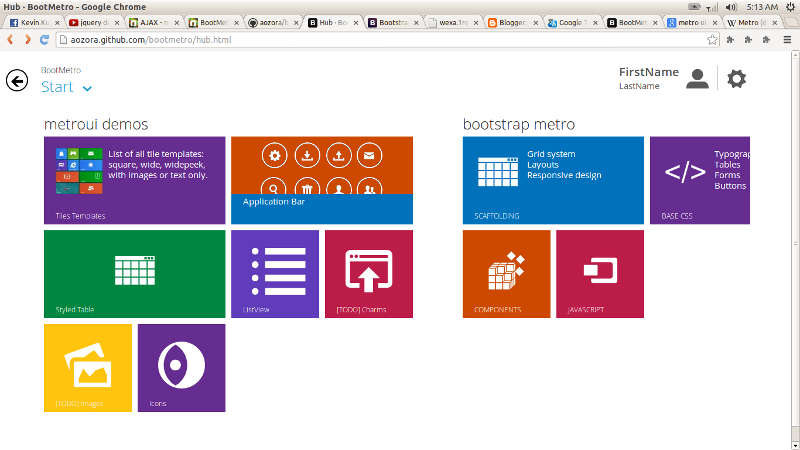Image resolution: width=800 pixels, height=450 pixels.
Task: Click the 5:13 AM clock
Action: point(762,7)
